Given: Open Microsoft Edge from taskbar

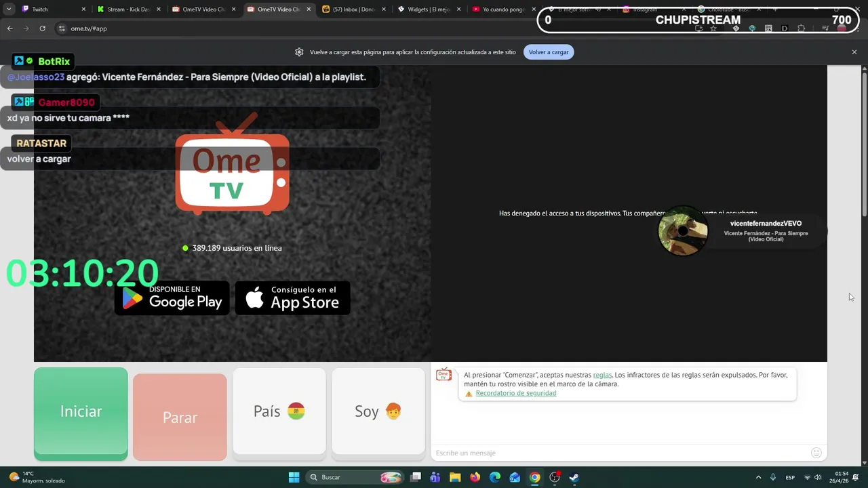Looking at the screenshot, I should pyautogui.click(x=495, y=477).
